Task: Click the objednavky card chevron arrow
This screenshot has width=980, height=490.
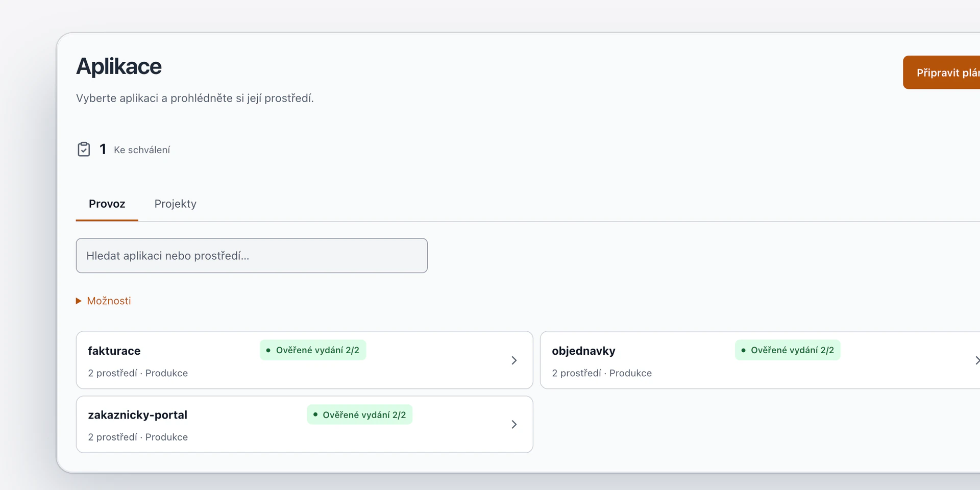Action: pyautogui.click(x=977, y=360)
